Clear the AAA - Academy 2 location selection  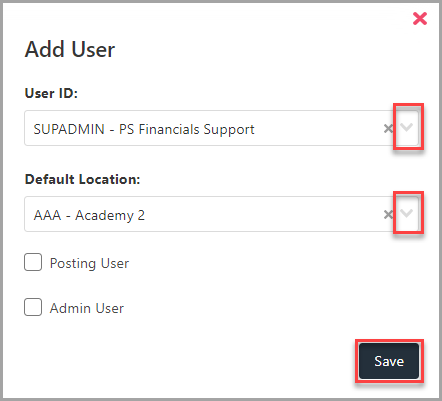(x=388, y=214)
